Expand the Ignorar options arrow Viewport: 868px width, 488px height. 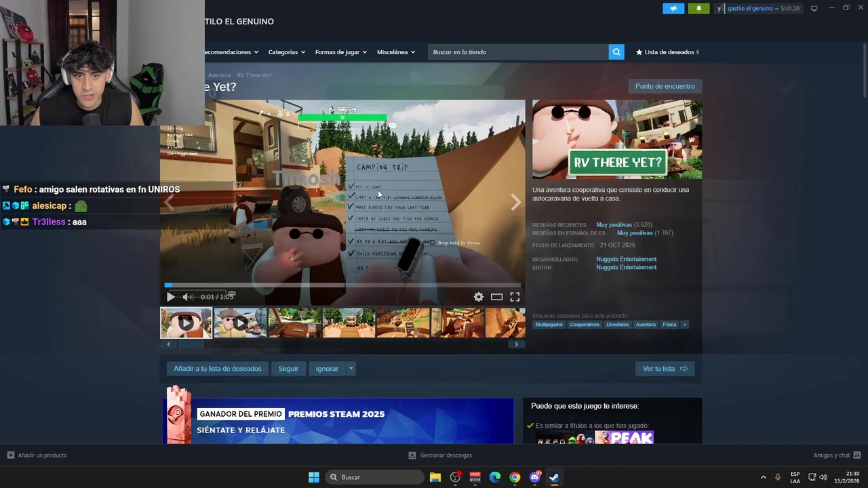coord(351,369)
